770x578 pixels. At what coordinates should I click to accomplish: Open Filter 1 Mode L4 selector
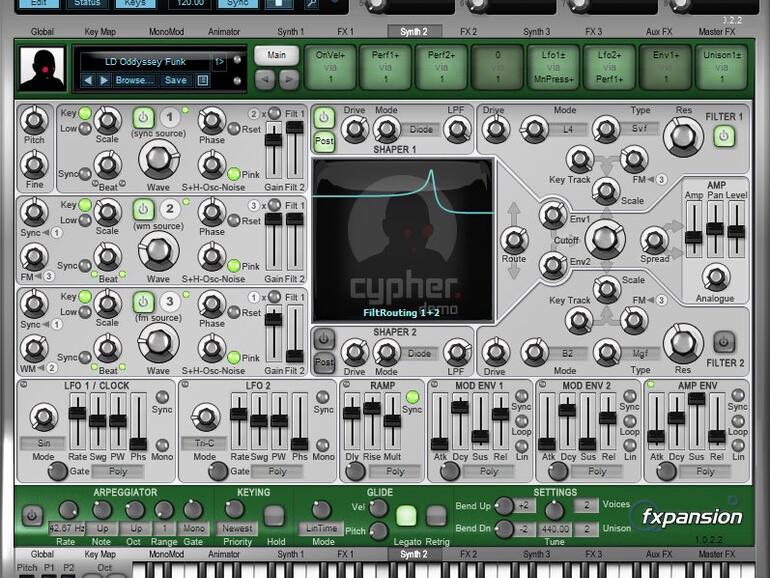[x=568, y=130]
